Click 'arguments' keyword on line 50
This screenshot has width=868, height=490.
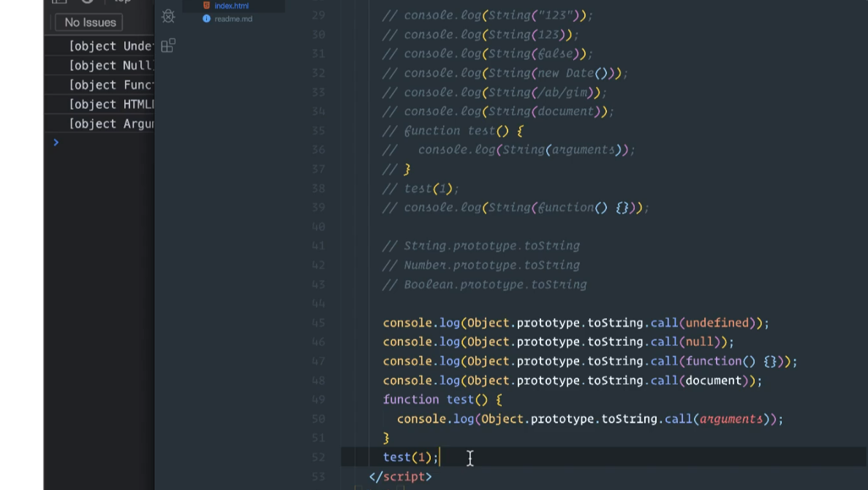[731, 419]
